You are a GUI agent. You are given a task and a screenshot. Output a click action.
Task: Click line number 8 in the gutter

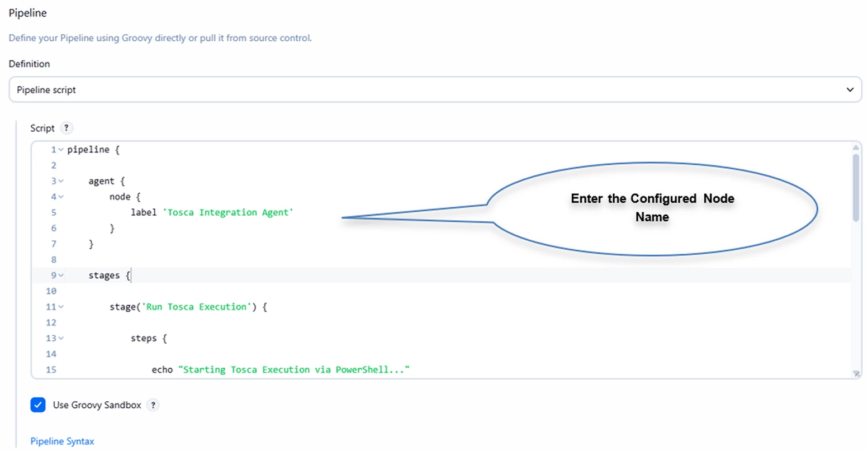click(x=54, y=260)
